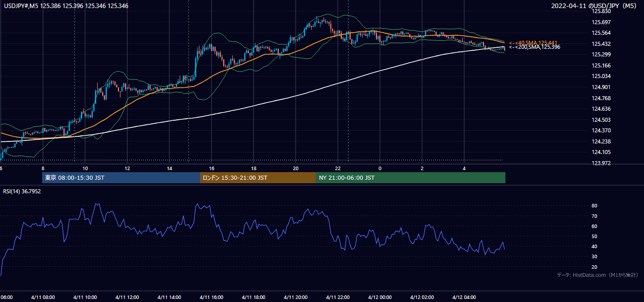This screenshot has height=302, width=644.
Task: Click RSI scale value 40
Action: (595, 246)
